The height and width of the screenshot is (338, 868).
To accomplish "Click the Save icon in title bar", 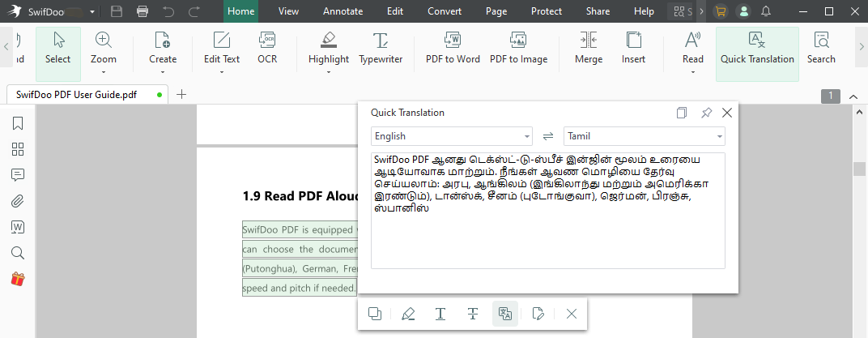I will pyautogui.click(x=117, y=11).
